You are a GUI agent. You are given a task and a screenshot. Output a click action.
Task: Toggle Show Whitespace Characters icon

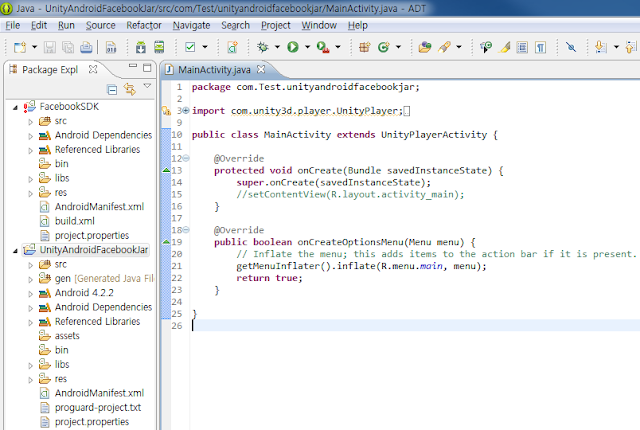click(x=540, y=47)
